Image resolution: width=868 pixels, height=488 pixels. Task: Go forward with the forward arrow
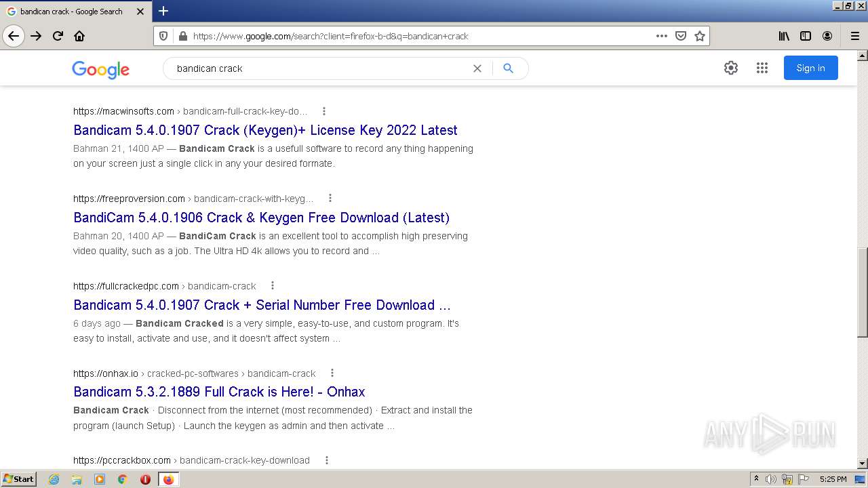36,36
